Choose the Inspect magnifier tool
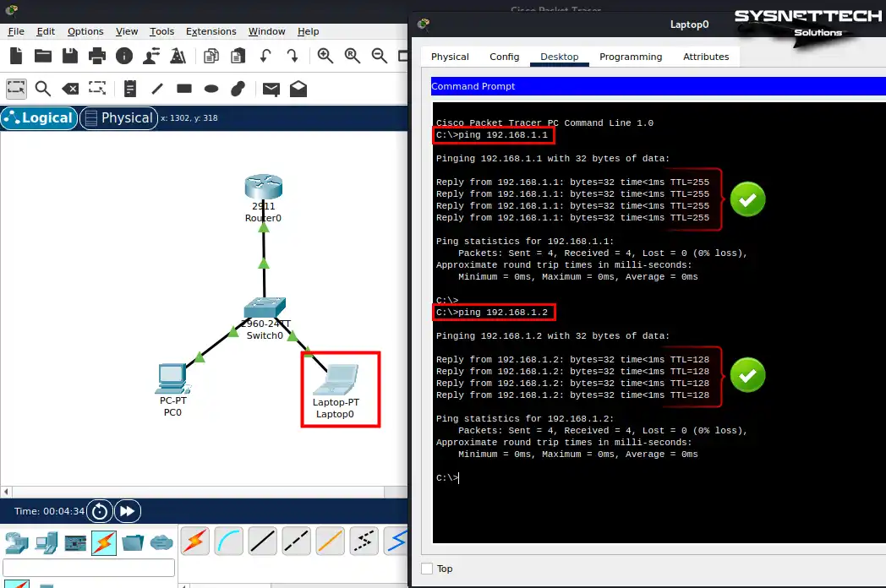Viewport: 886px width, 588px height. 43,89
